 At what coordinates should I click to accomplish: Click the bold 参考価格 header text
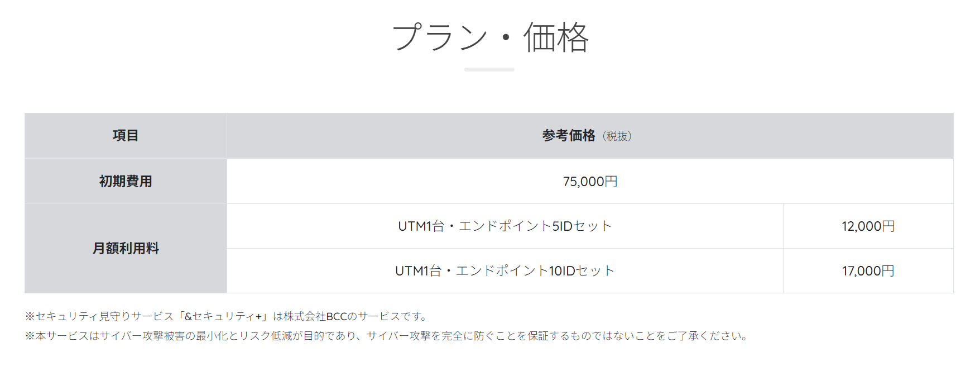click(569, 136)
